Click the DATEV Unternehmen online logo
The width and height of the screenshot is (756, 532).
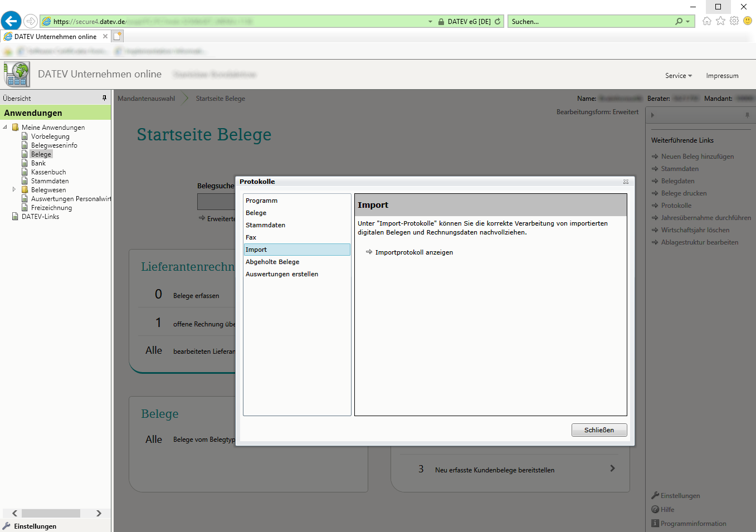(x=17, y=74)
